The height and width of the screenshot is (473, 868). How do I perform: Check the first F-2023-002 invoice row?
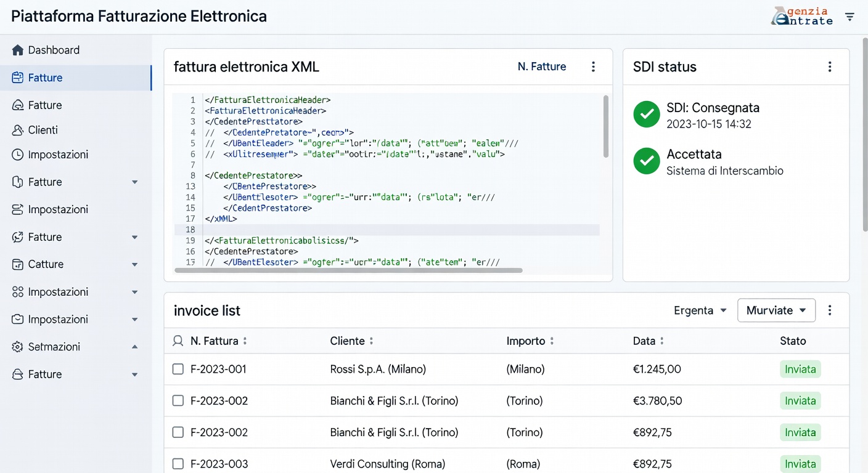(178, 400)
